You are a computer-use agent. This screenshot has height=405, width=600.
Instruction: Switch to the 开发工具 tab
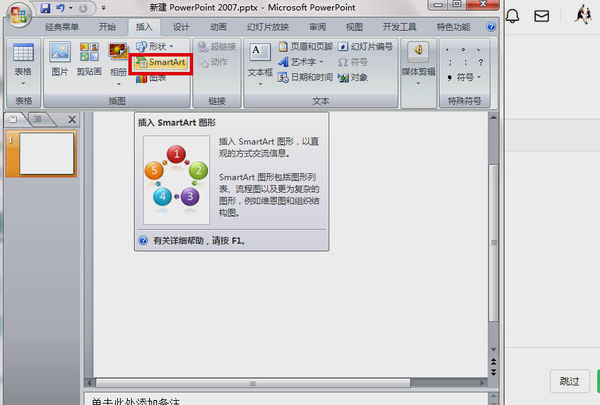click(399, 27)
